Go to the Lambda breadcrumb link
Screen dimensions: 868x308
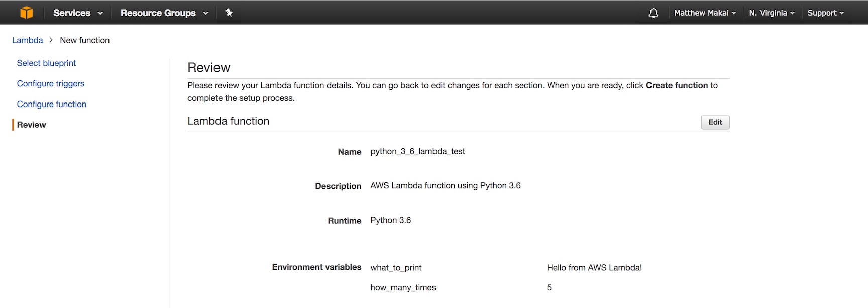pos(28,40)
